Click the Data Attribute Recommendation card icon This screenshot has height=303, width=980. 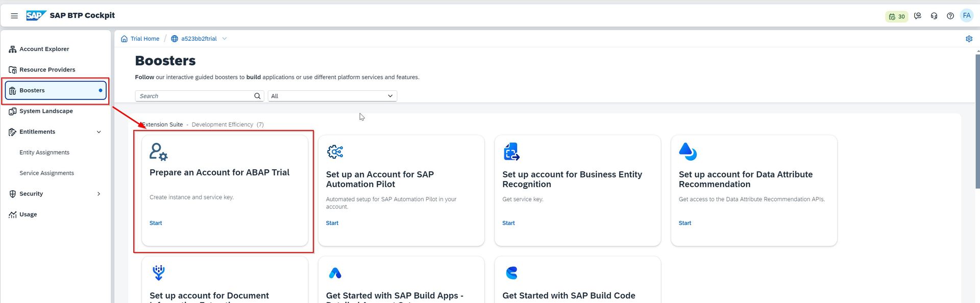[688, 151]
